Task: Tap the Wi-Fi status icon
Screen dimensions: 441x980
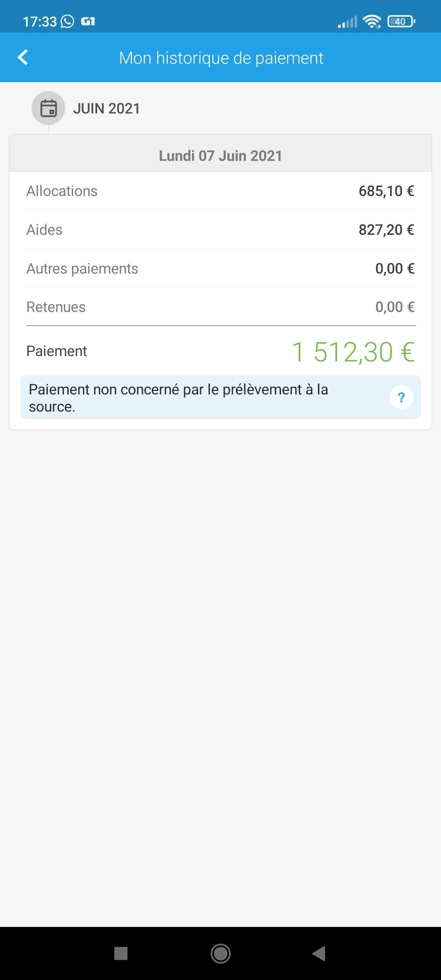Action: click(372, 21)
